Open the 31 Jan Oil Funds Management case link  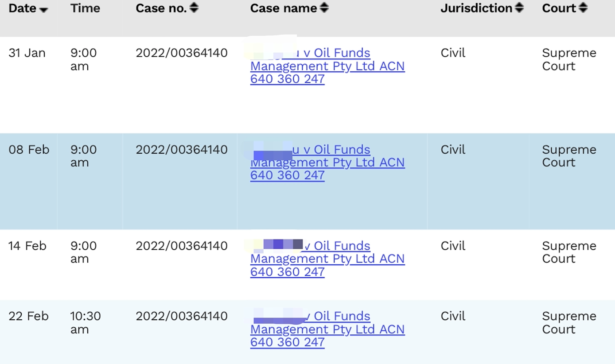tap(327, 66)
